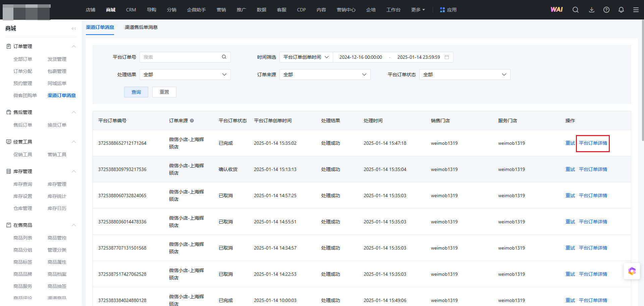Click status 确认收货 in table
The width and height of the screenshot is (644, 306).
[x=228, y=169]
